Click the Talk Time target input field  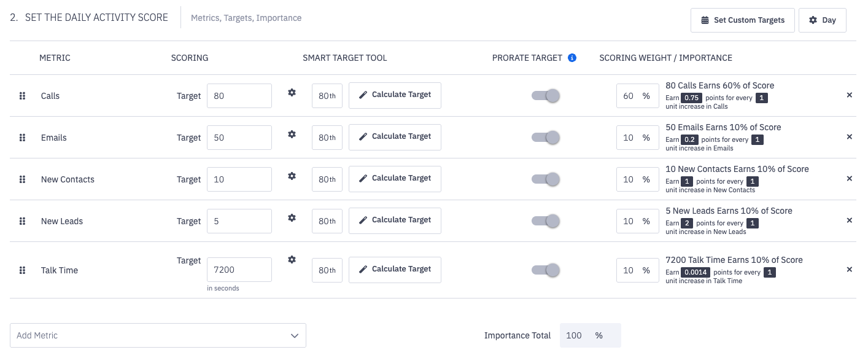click(x=239, y=270)
